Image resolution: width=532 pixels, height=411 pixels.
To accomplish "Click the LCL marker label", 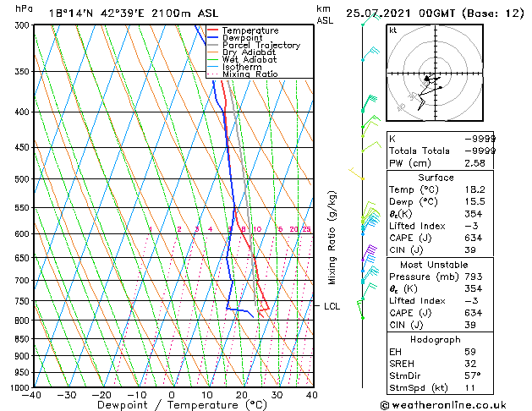I will (332, 306).
